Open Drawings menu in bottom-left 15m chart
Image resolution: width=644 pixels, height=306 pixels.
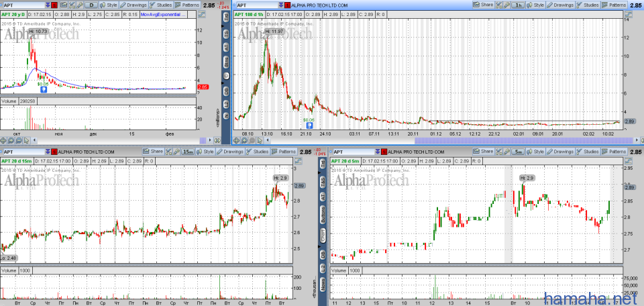point(230,152)
